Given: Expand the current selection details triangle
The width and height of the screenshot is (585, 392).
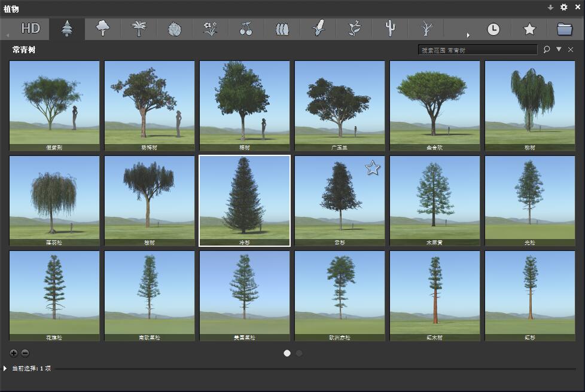Looking at the screenshot, I should [x=6, y=369].
